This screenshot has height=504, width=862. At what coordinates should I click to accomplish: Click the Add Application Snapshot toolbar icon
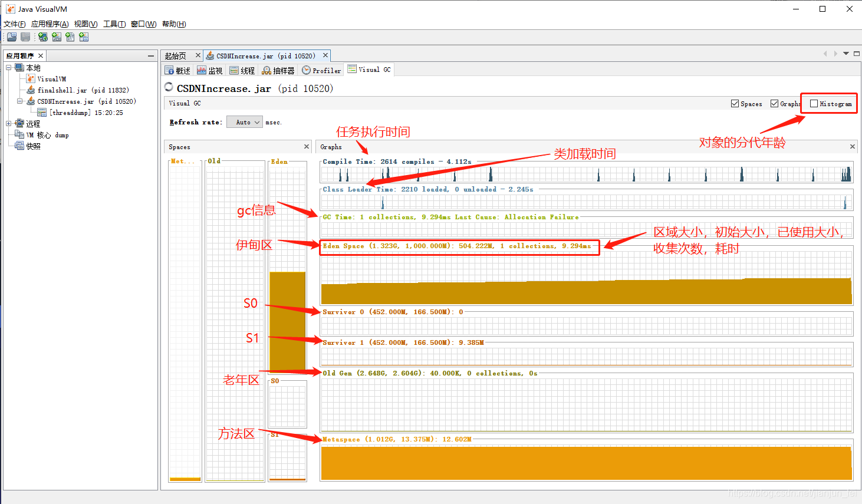(x=84, y=37)
